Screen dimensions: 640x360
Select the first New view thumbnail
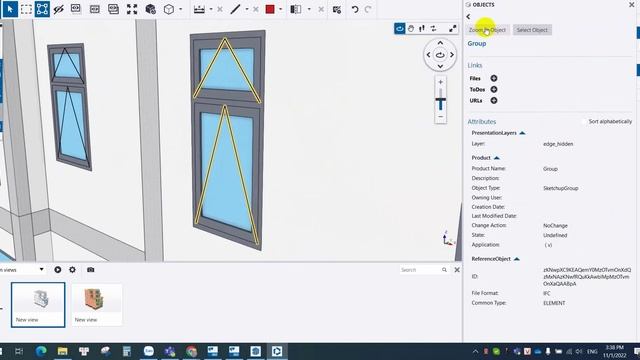point(38,305)
